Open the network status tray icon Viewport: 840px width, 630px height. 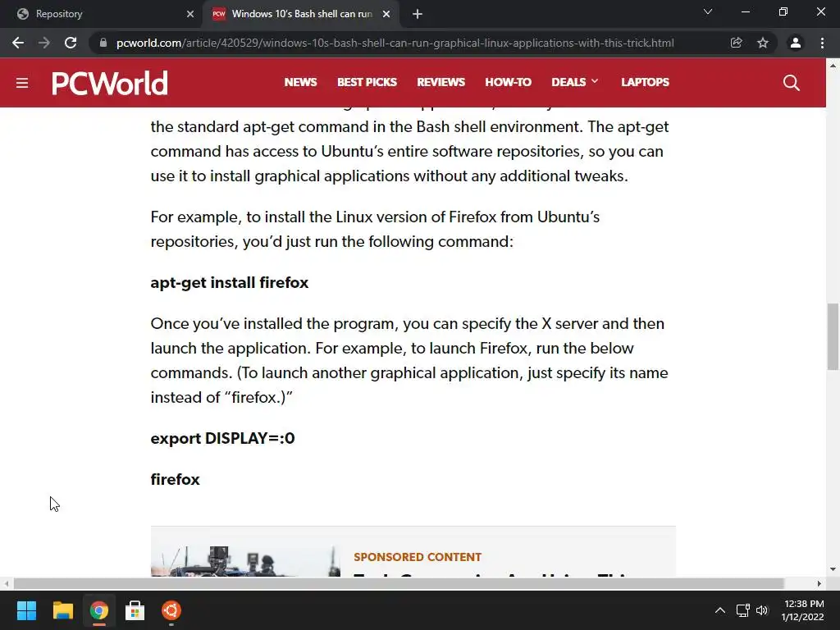click(743, 610)
